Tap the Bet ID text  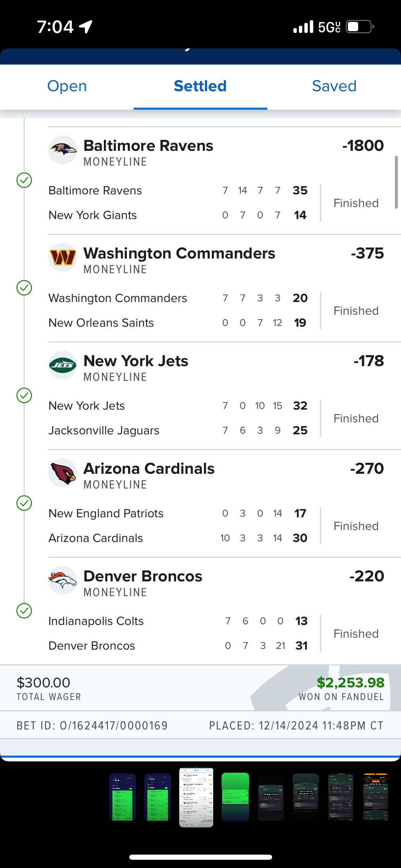coord(92,726)
